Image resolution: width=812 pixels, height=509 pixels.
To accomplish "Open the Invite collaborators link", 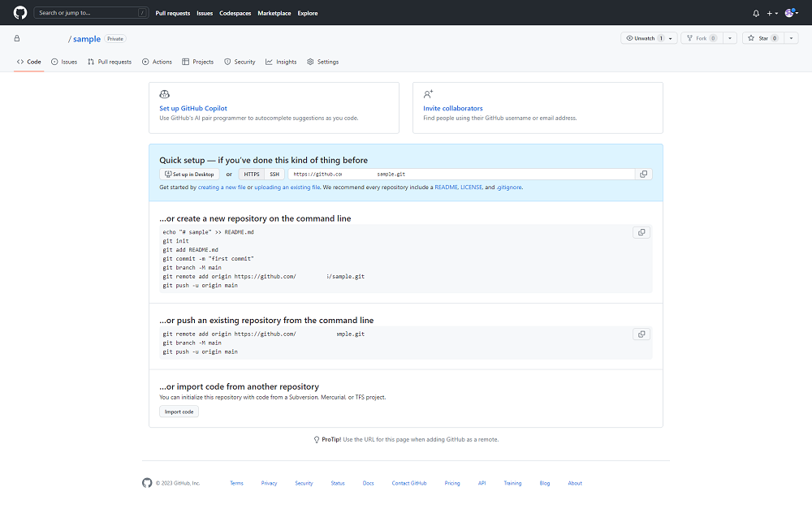I will 452,108.
